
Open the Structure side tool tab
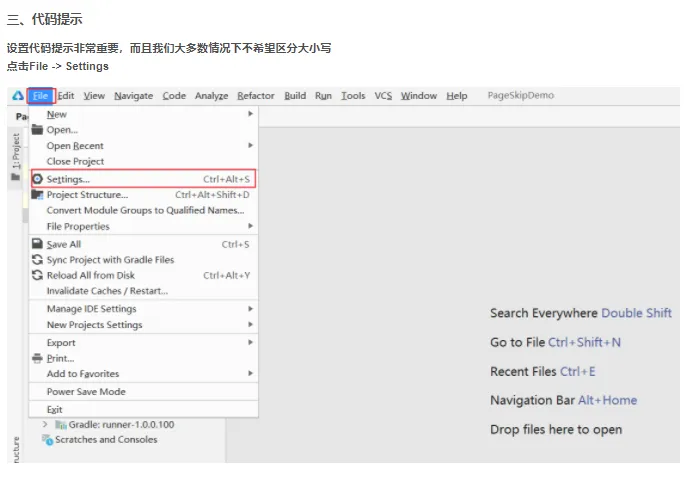click(16, 450)
